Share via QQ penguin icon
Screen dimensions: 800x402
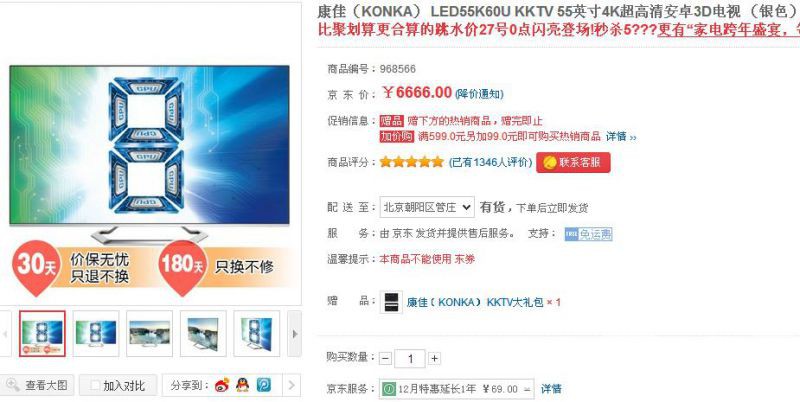243,385
